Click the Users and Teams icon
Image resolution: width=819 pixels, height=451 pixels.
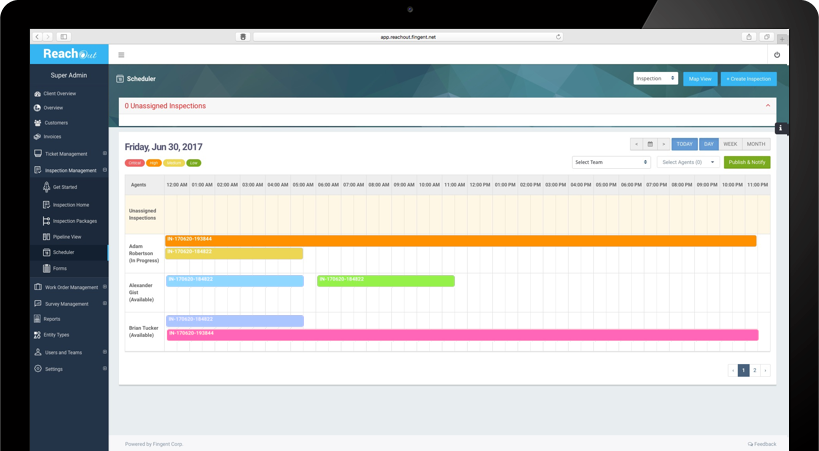click(38, 352)
